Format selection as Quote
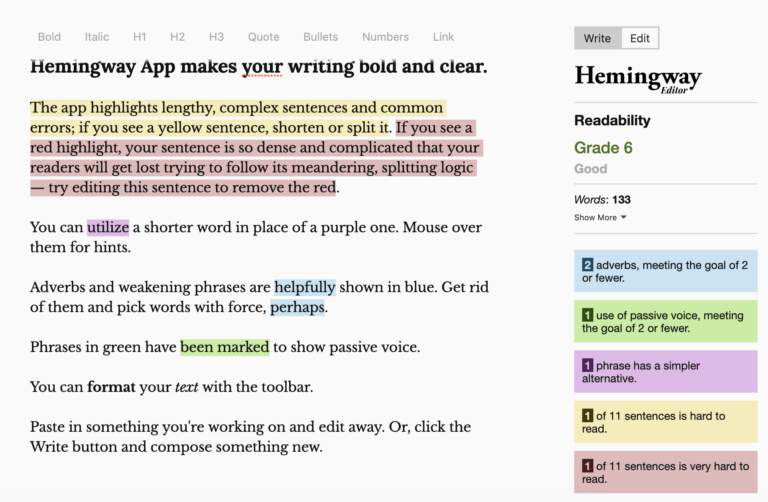Screen dimensions: 768x502 coord(264,37)
